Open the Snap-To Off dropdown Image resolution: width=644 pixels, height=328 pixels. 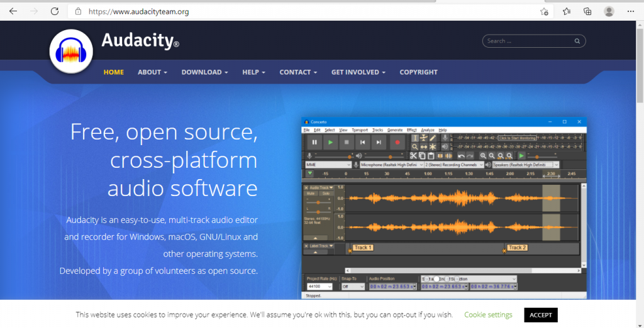[353, 287]
